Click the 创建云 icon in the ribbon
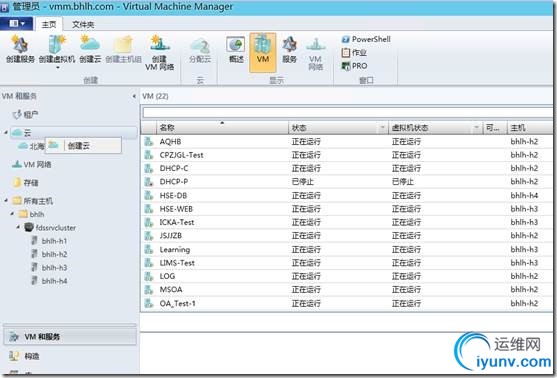Viewport: 557px width, 378px height. point(90,50)
